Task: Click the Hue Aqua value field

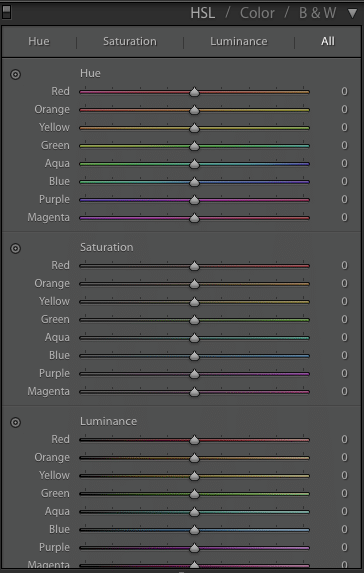Action: 344,163
